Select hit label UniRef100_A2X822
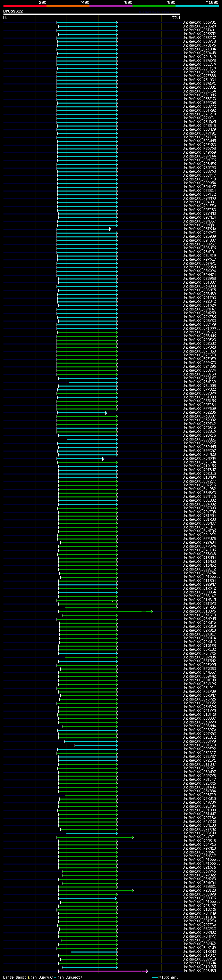Viewport: 222px width, 980px height. tap(199, 72)
